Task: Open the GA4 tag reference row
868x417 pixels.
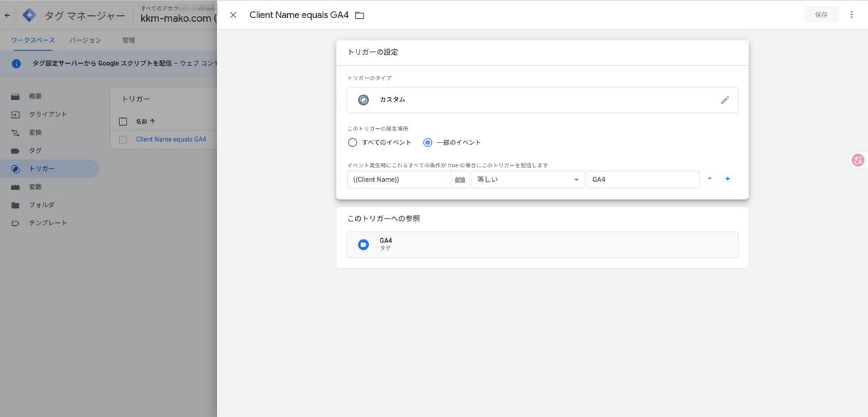Action: 542,245
